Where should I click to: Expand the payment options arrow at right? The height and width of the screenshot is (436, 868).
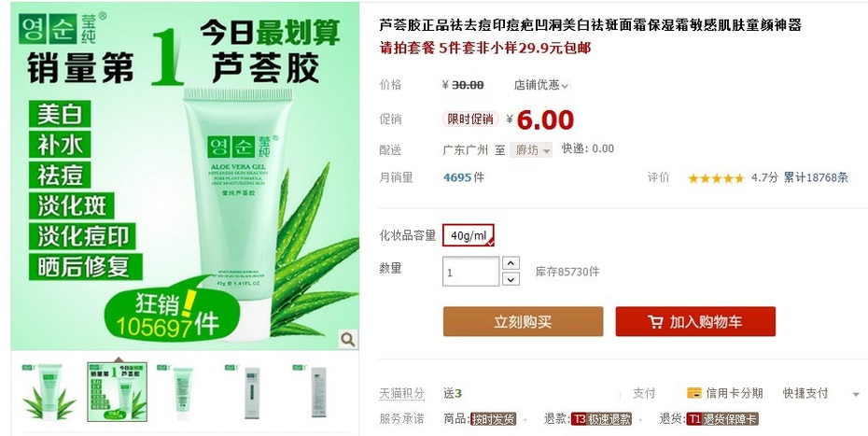pyautogui.click(x=857, y=394)
